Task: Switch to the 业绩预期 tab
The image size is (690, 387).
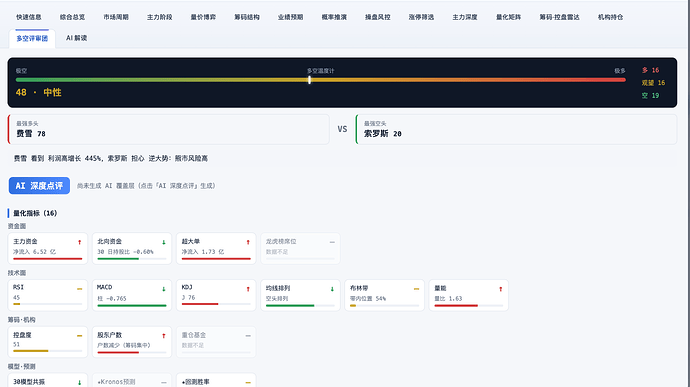Action: pyautogui.click(x=290, y=17)
